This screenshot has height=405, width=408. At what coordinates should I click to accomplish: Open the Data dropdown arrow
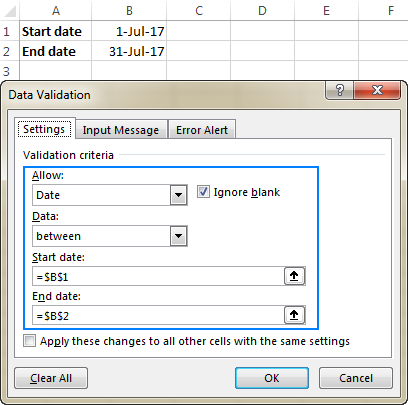tap(179, 236)
